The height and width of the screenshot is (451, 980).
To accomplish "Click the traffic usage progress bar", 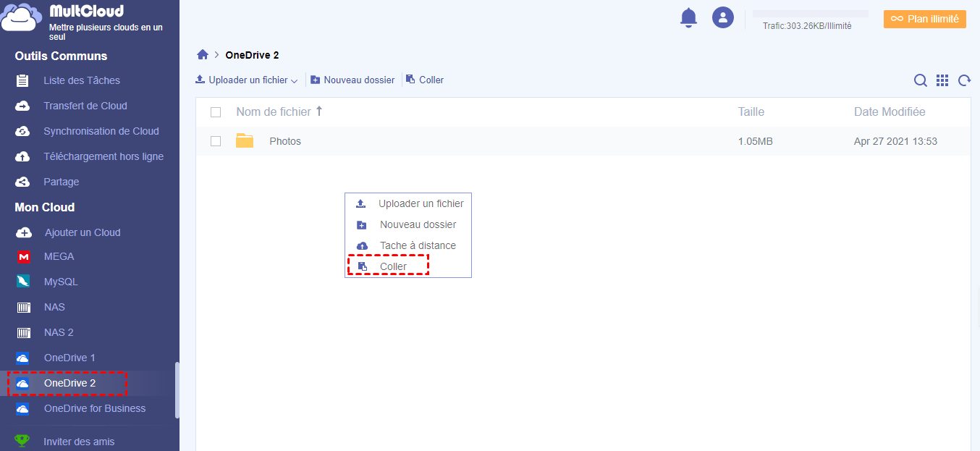I will point(811,14).
